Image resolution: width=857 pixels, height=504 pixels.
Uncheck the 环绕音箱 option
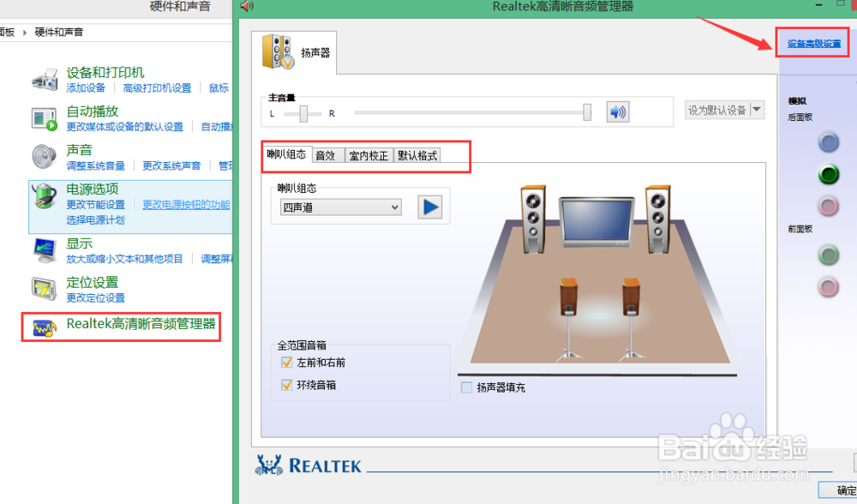pos(288,385)
